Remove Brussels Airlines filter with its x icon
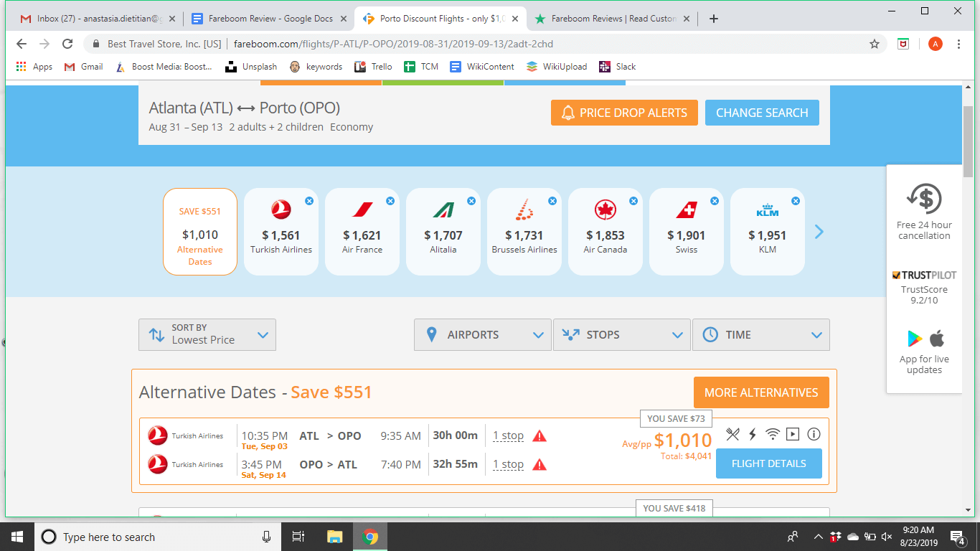Image resolution: width=980 pixels, height=551 pixels. point(552,201)
